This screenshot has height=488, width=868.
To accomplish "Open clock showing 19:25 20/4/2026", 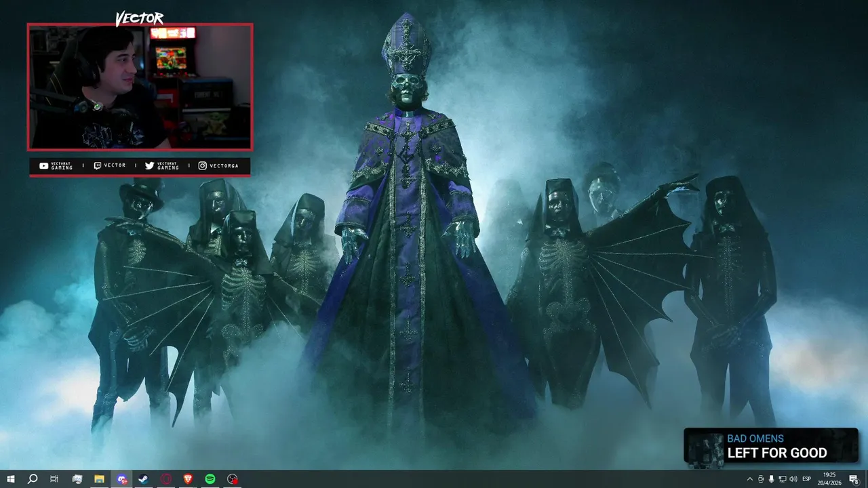I will (829, 479).
